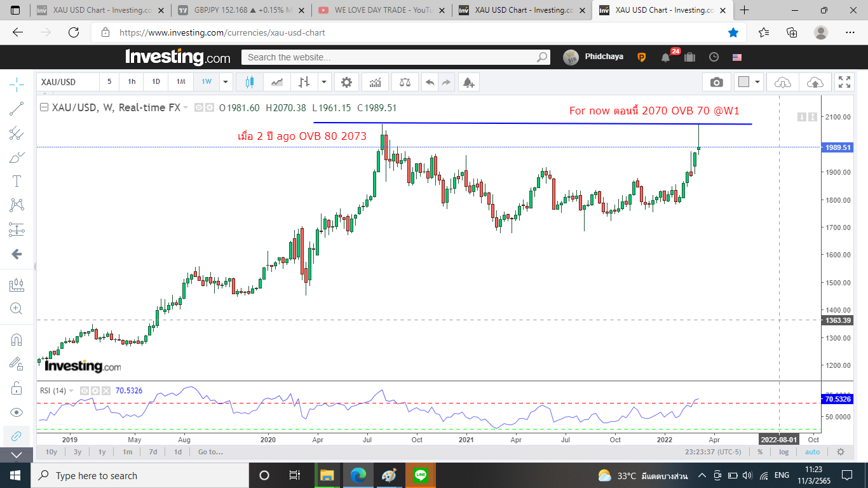Undo the last chart action
Image resolution: width=868 pixels, height=488 pixels.
tap(430, 82)
